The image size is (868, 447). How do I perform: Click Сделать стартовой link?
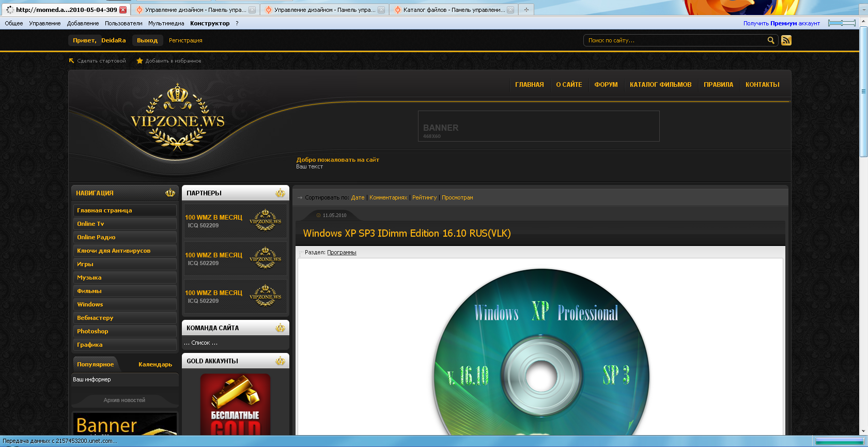coord(102,61)
